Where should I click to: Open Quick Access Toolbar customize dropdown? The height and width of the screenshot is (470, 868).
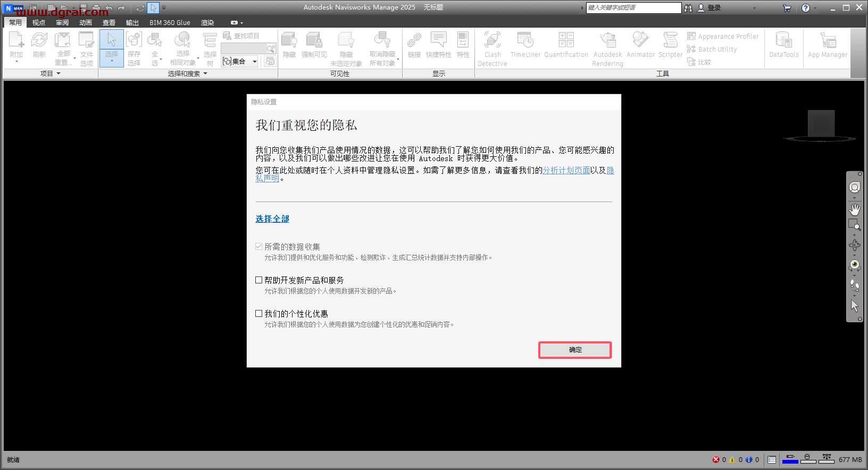[164, 8]
